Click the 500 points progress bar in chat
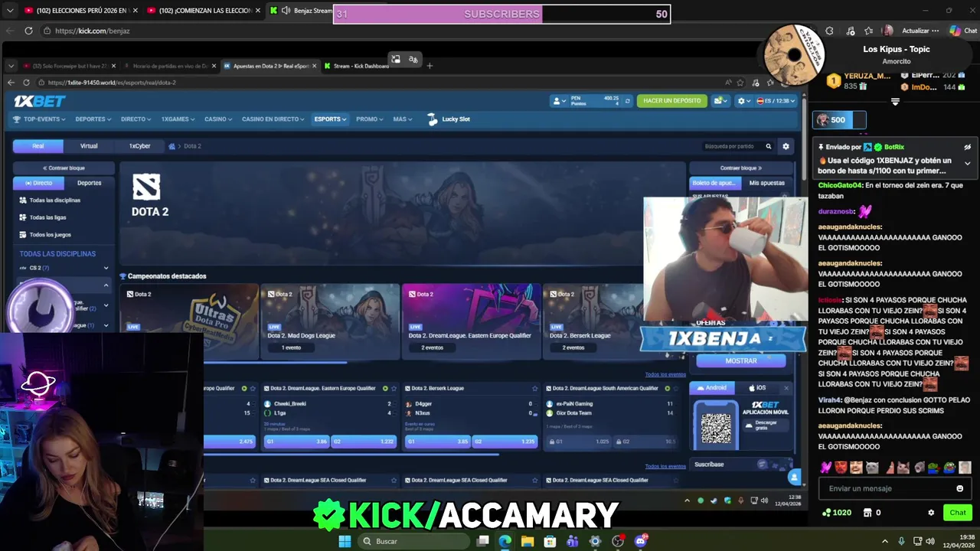980x551 pixels. click(839, 120)
